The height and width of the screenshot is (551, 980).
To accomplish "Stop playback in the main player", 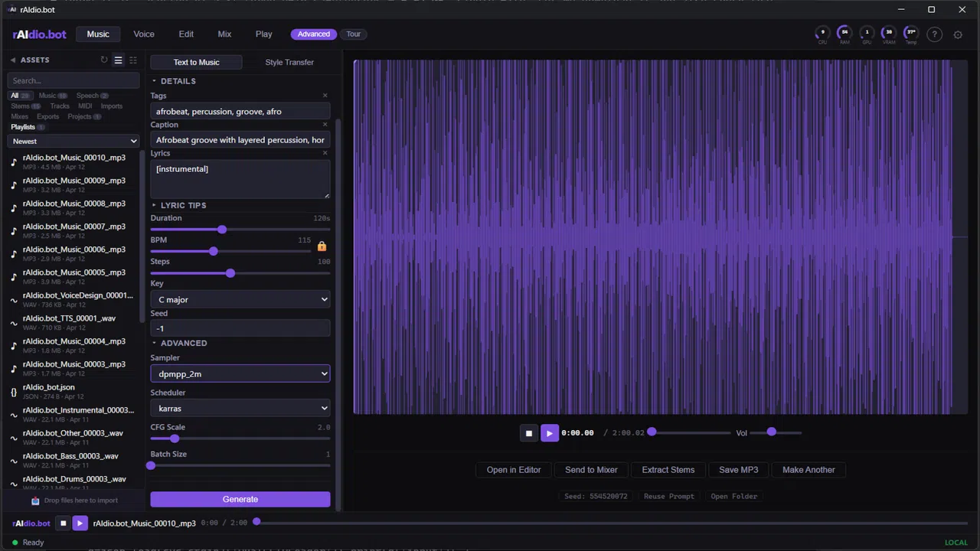I will [528, 433].
